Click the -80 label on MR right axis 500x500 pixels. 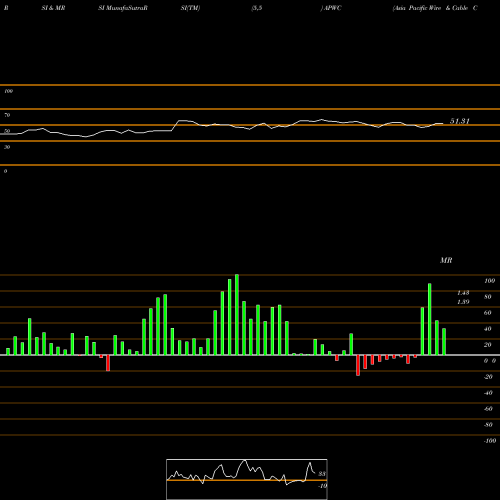point(488,425)
